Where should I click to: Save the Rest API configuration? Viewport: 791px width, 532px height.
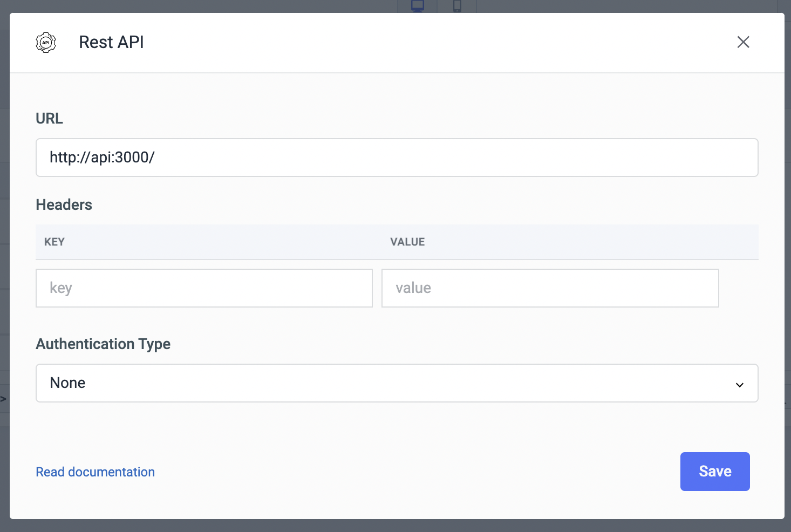(715, 471)
